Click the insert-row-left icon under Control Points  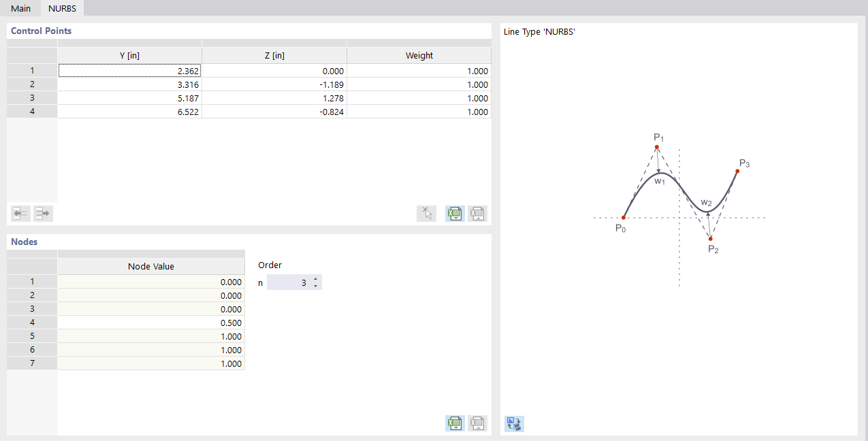[20, 213]
